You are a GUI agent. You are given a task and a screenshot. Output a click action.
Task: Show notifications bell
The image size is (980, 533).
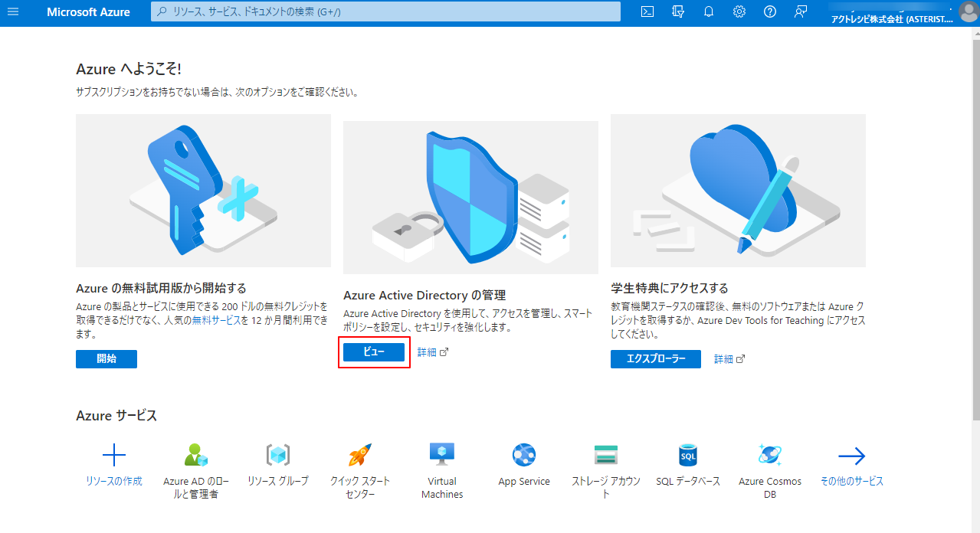pos(709,11)
